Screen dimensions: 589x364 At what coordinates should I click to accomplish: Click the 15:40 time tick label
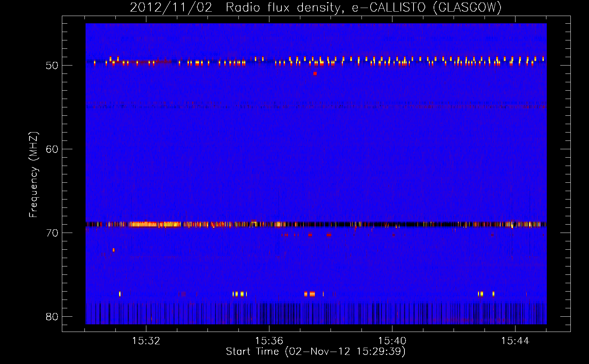[x=392, y=341]
